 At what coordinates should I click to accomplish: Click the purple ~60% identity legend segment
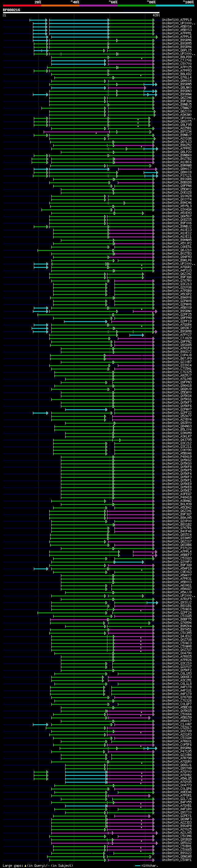(x=99, y=6)
